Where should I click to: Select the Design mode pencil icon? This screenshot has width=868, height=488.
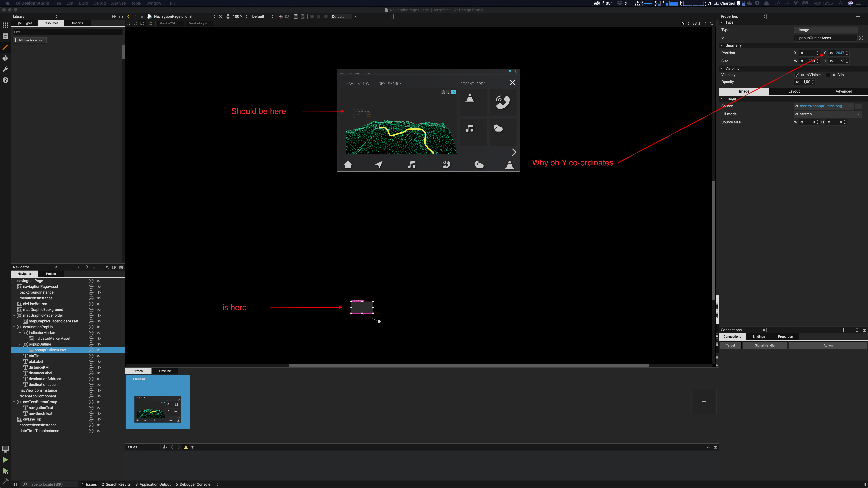tap(5, 47)
